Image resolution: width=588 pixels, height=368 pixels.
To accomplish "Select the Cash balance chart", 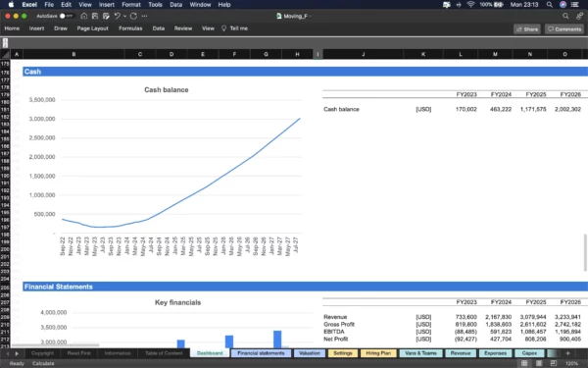I will pos(167,173).
